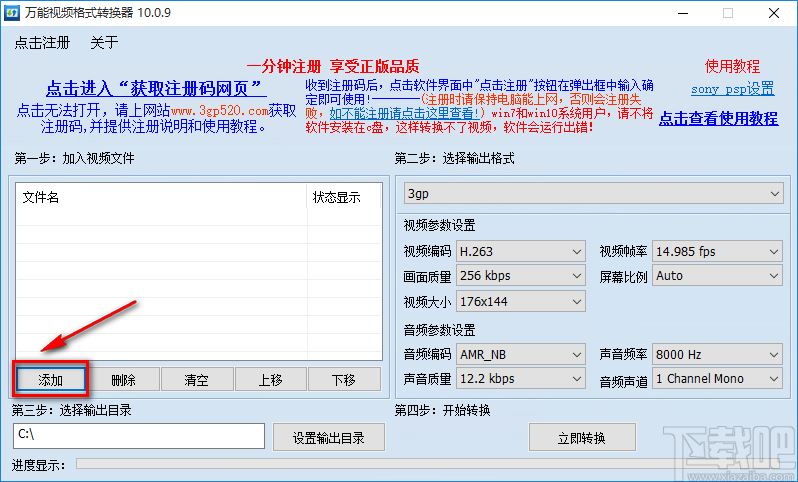Click the 视频参数设置 label
798x482 pixels.
(x=440, y=225)
